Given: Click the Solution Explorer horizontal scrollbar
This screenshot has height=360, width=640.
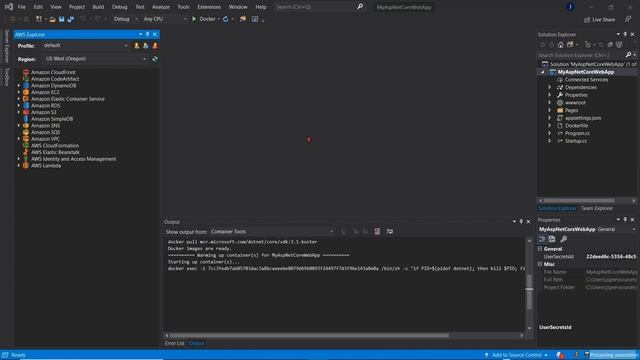Looking at the screenshot, I should pyautogui.click(x=579, y=200).
